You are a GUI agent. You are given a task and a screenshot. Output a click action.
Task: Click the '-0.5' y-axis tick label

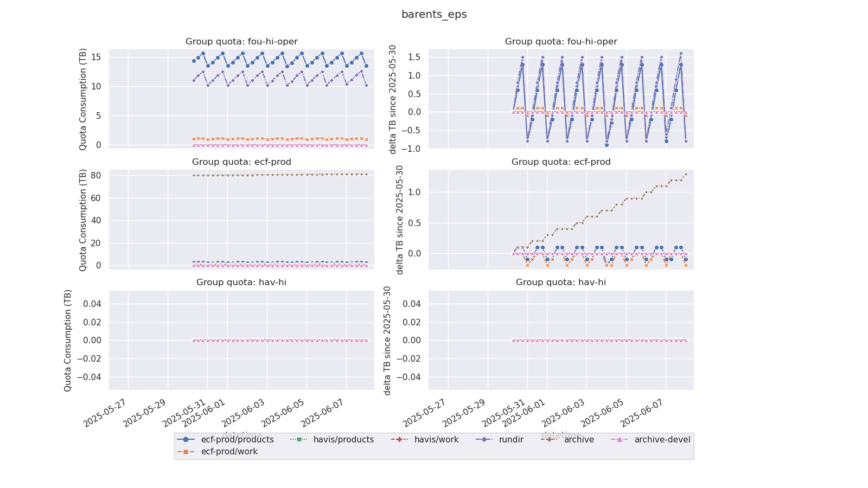pos(412,130)
